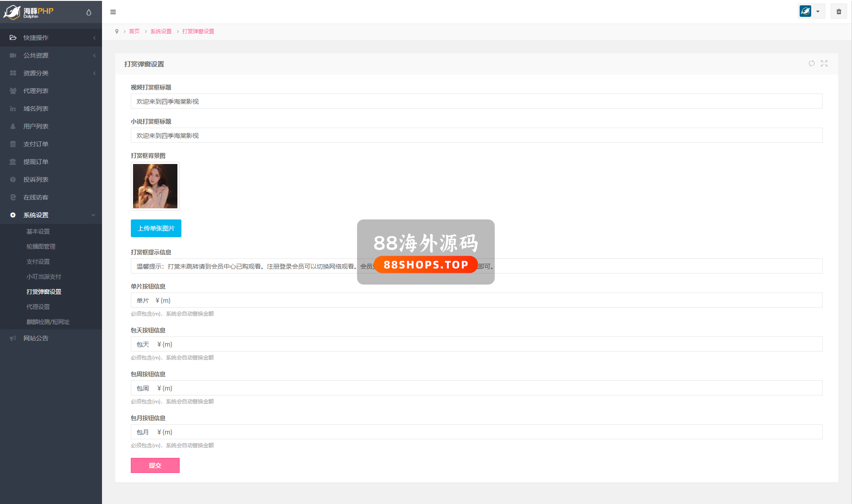Click the 首页 breadcrumb link

pyautogui.click(x=134, y=31)
